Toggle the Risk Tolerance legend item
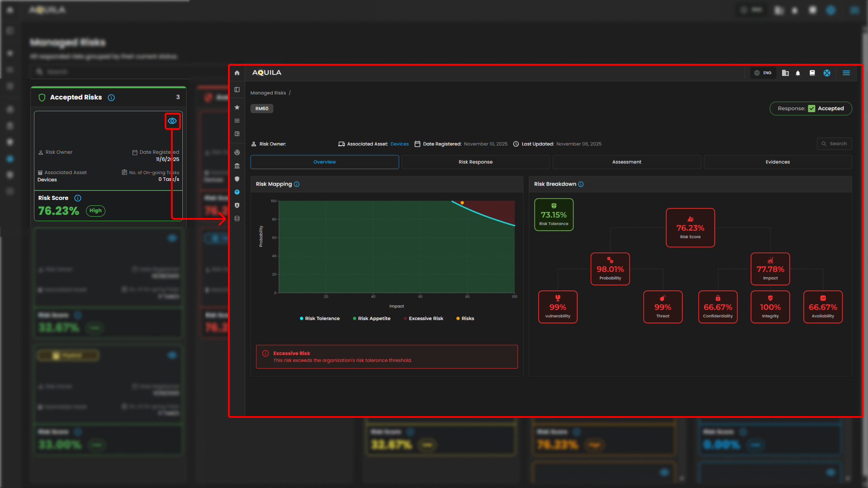This screenshot has width=868, height=488. (320, 318)
